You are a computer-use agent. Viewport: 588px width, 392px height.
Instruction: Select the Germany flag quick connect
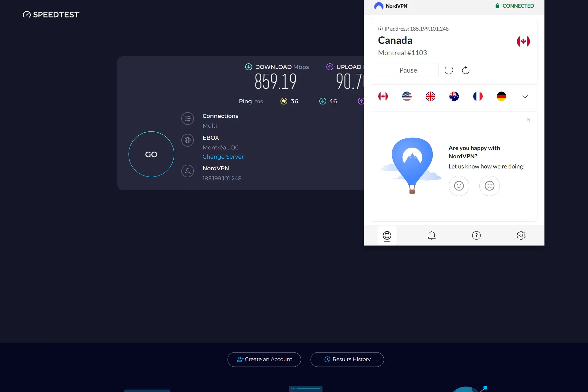coord(501,96)
